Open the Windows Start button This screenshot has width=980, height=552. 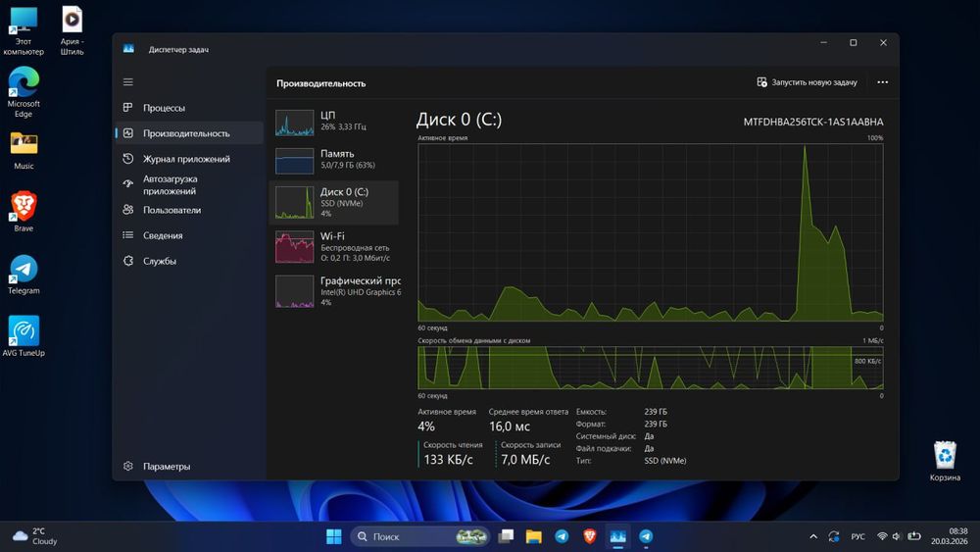[334, 536]
